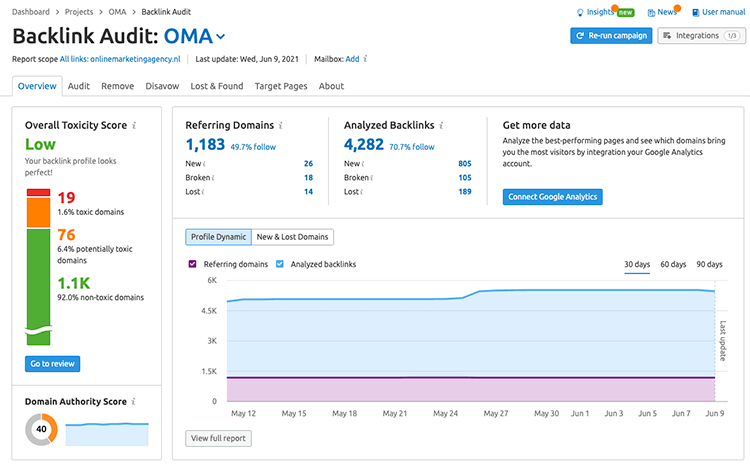Open the Lost & Found tab
Screen dimensions: 750x464
pyautogui.click(x=217, y=86)
